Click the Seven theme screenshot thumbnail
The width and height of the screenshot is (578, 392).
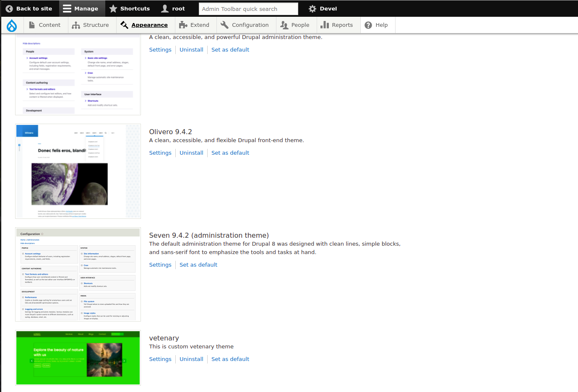pos(78,275)
